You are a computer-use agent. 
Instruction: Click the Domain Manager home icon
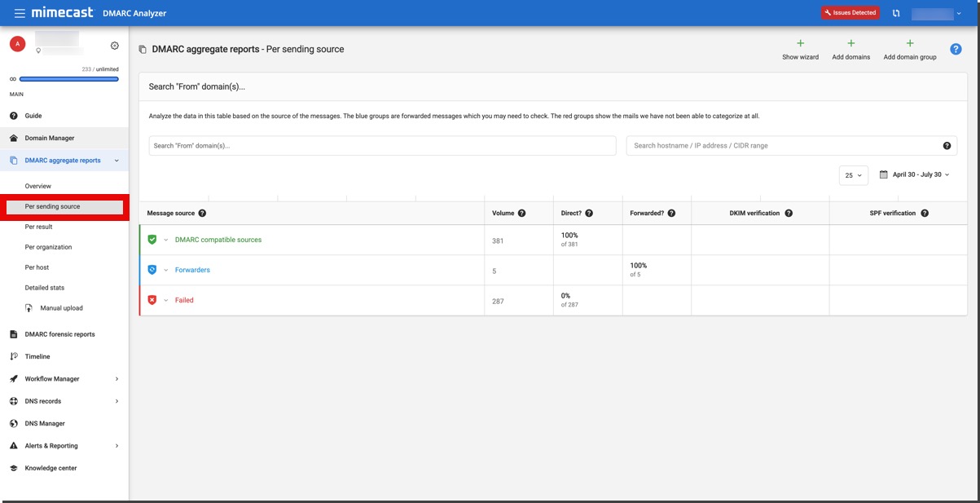click(14, 138)
